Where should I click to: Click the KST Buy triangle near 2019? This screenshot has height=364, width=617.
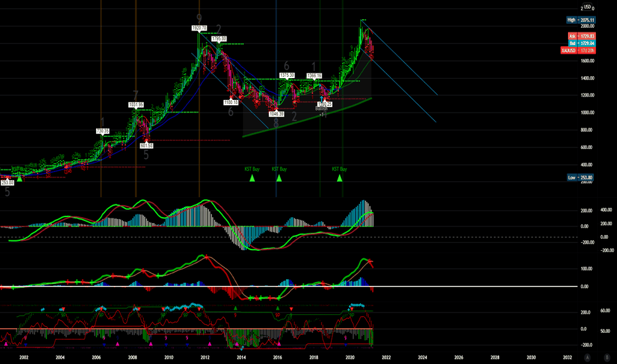(340, 178)
